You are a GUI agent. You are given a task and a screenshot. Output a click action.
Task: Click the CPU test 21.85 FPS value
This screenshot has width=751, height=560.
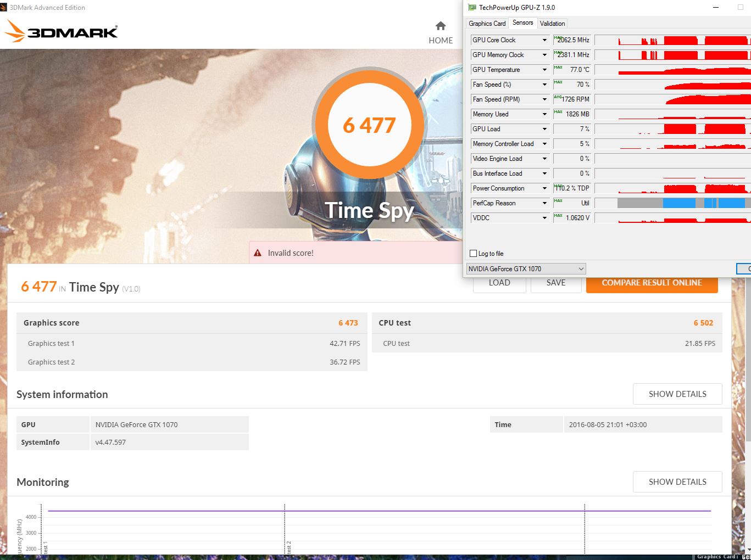(700, 344)
